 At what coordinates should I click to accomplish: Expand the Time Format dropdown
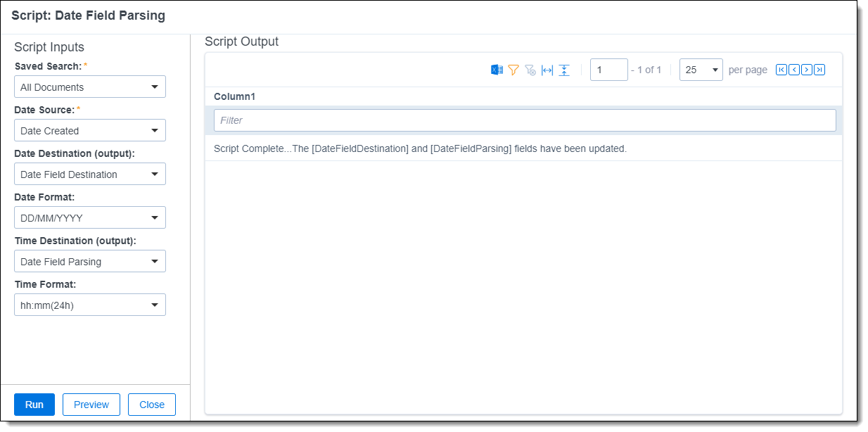[90, 305]
